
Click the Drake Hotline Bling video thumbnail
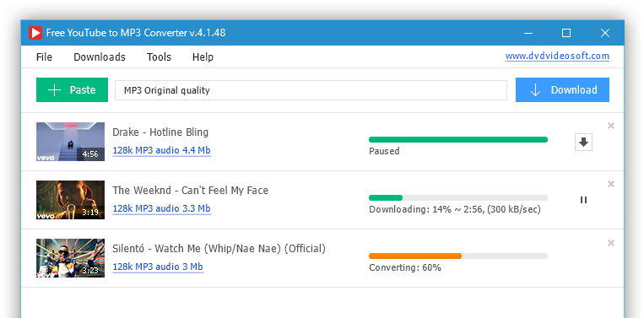(70, 142)
